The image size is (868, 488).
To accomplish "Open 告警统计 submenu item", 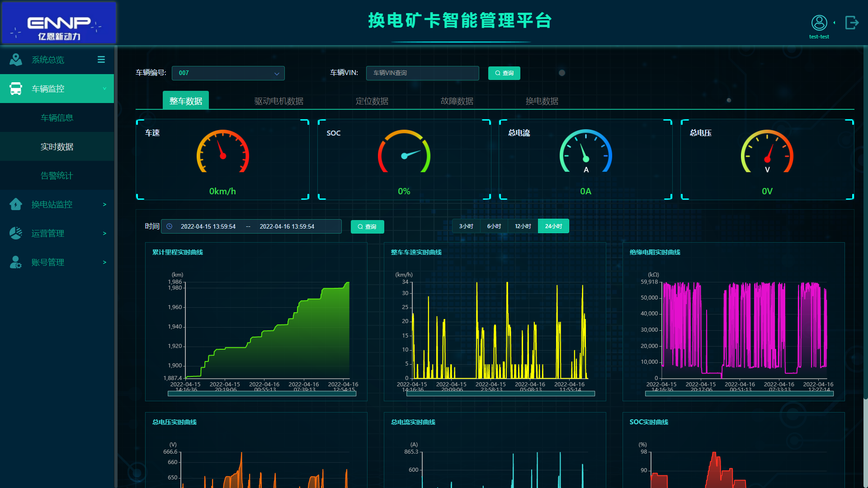I will click(x=57, y=175).
